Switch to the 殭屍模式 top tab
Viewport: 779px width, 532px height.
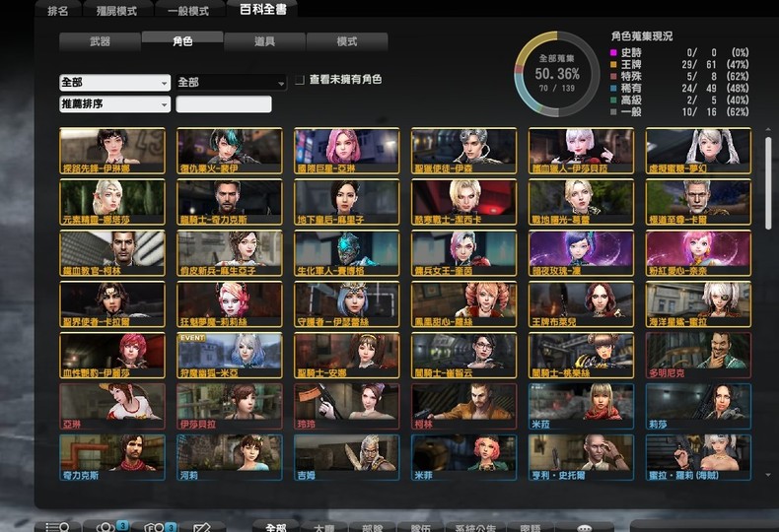tap(116, 11)
